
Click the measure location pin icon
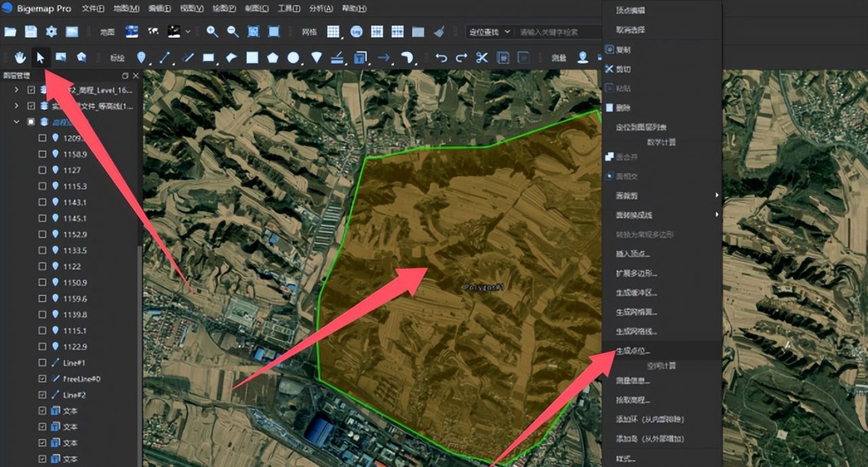point(583,58)
